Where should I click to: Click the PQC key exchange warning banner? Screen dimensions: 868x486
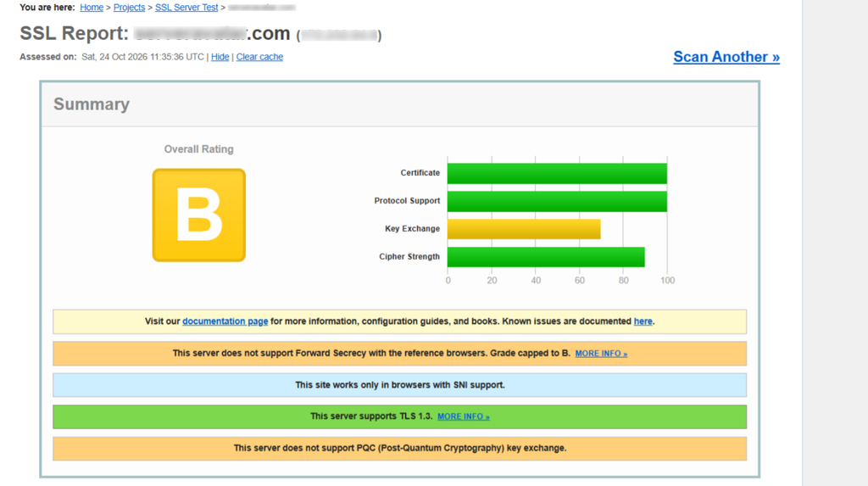click(400, 449)
